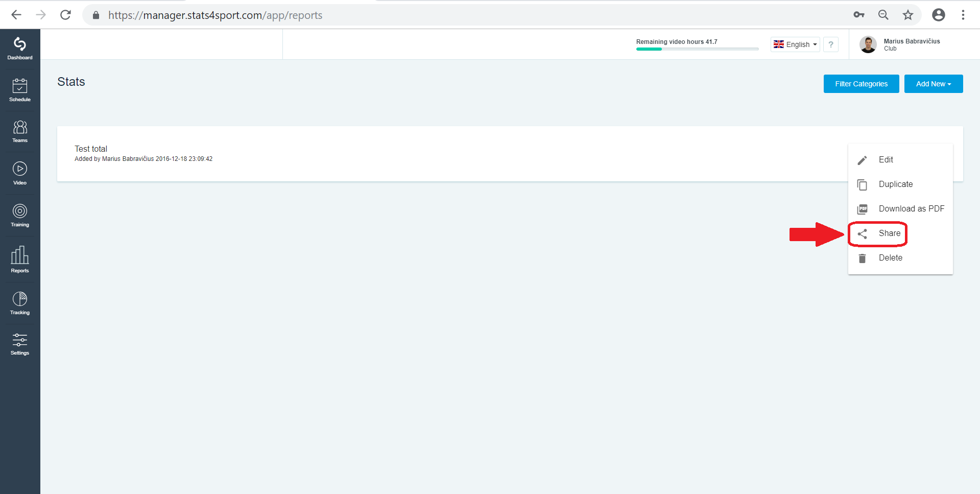
Task: Bookmark this page with the star icon
Action: (908, 15)
